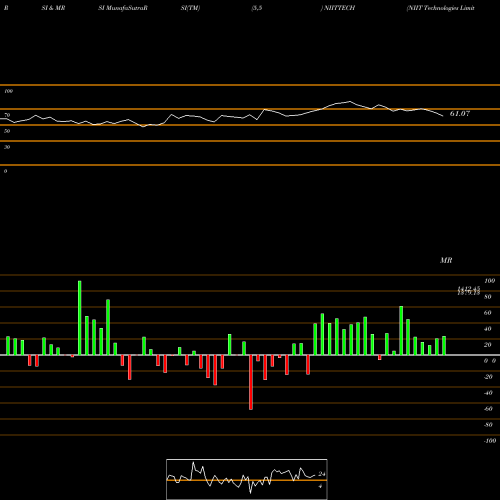The image size is (500, 500).
Task: Click the NIIT Technologies Limit header text
Action: [440, 8]
